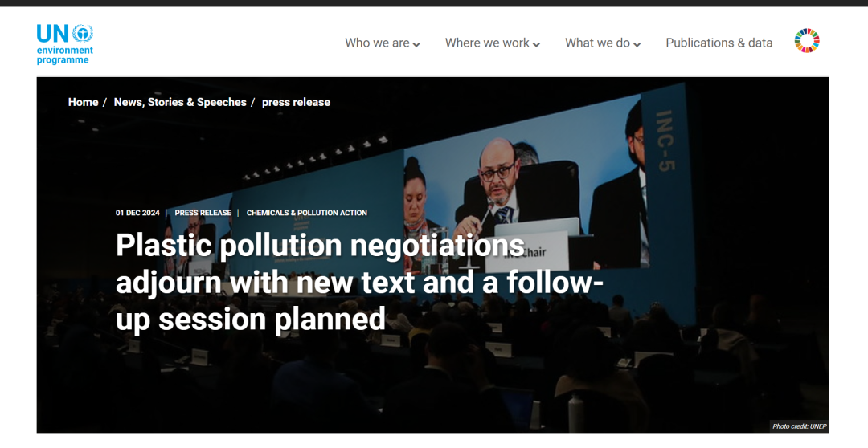Click the Home breadcrumb link
Screen dimensions: 868x448
tap(83, 102)
